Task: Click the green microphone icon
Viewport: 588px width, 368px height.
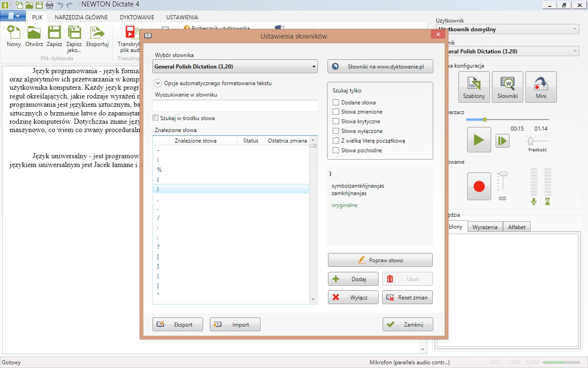Action: click(534, 201)
